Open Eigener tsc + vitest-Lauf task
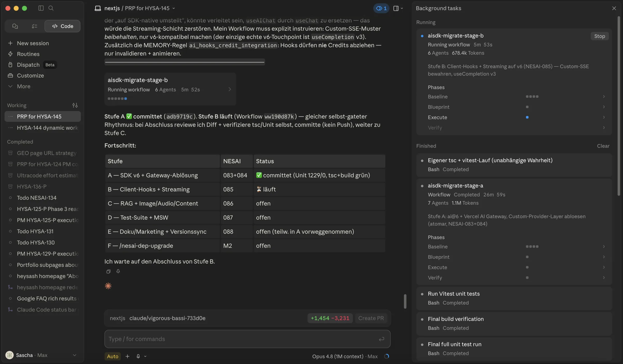The image size is (623, 364). coord(514,165)
